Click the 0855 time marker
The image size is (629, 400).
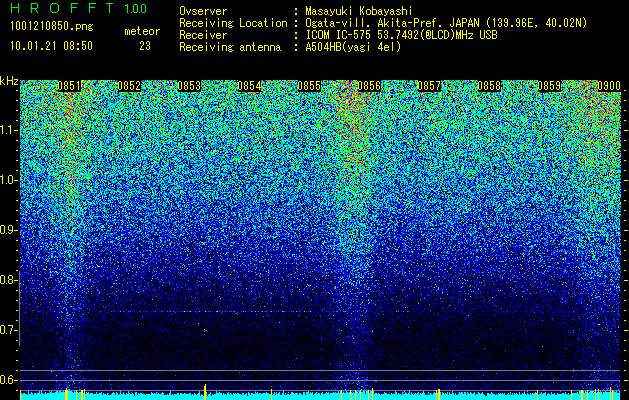point(309,86)
